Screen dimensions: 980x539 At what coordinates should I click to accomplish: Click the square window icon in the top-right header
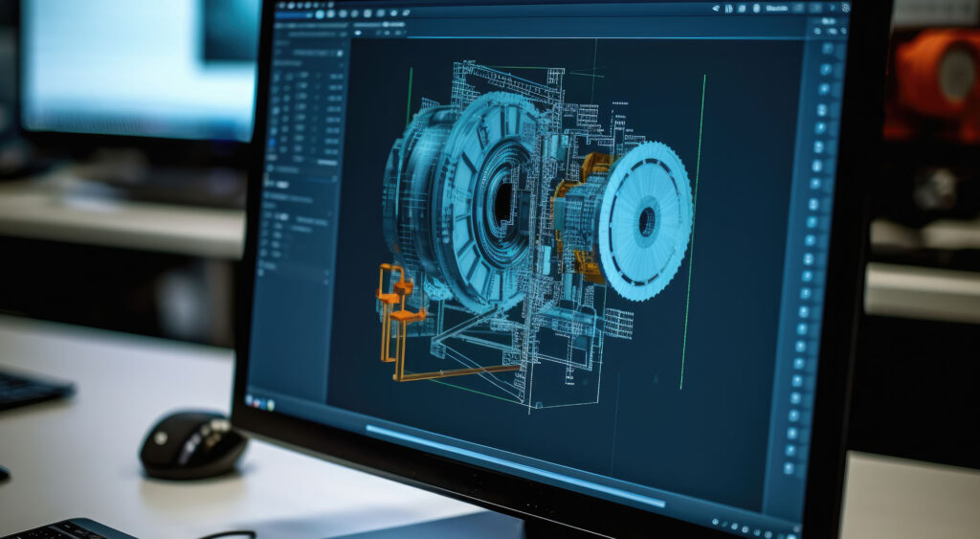(742, 8)
